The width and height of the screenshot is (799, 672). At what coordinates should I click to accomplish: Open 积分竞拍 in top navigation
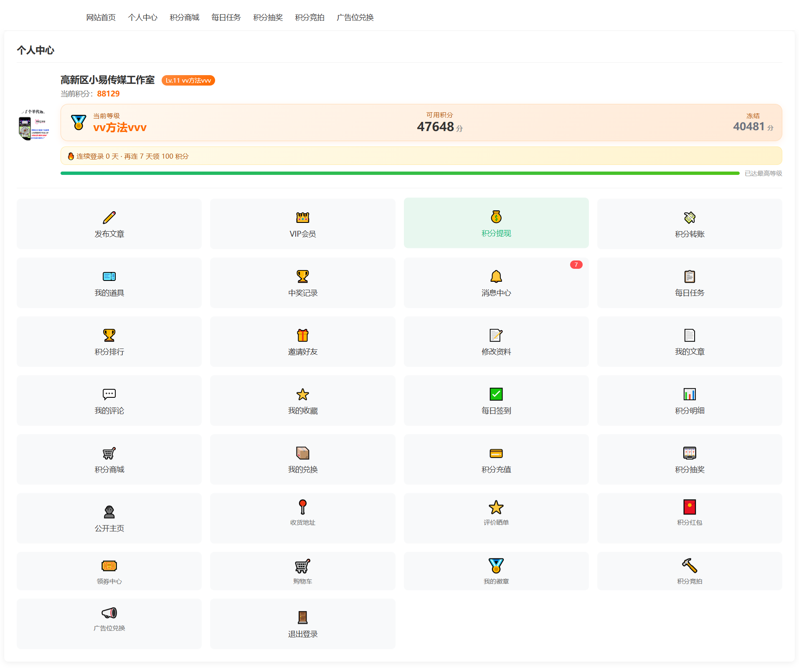click(309, 18)
